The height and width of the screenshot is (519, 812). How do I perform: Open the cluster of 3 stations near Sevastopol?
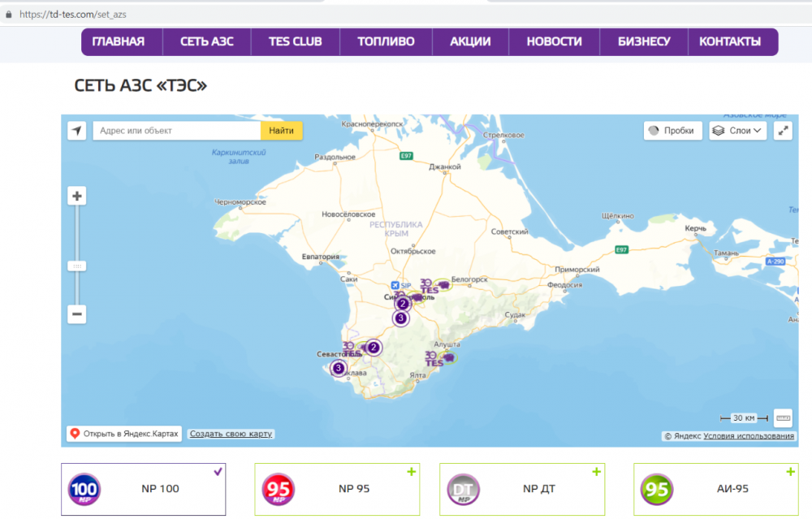click(x=339, y=369)
